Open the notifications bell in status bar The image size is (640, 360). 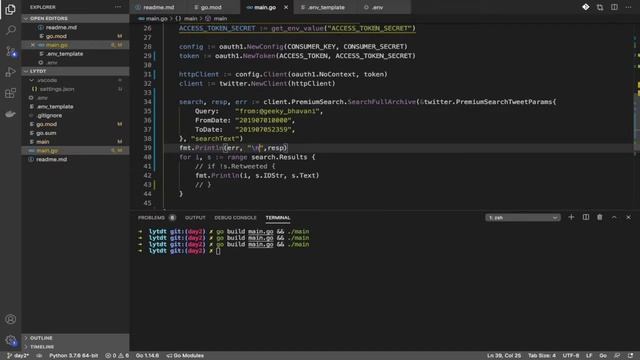click(631, 356)
